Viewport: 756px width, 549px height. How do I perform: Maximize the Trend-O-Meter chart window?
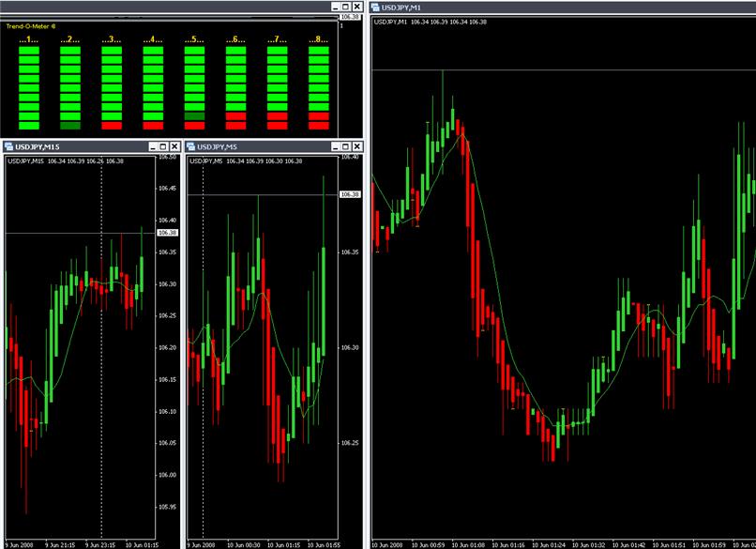point(344,5)
